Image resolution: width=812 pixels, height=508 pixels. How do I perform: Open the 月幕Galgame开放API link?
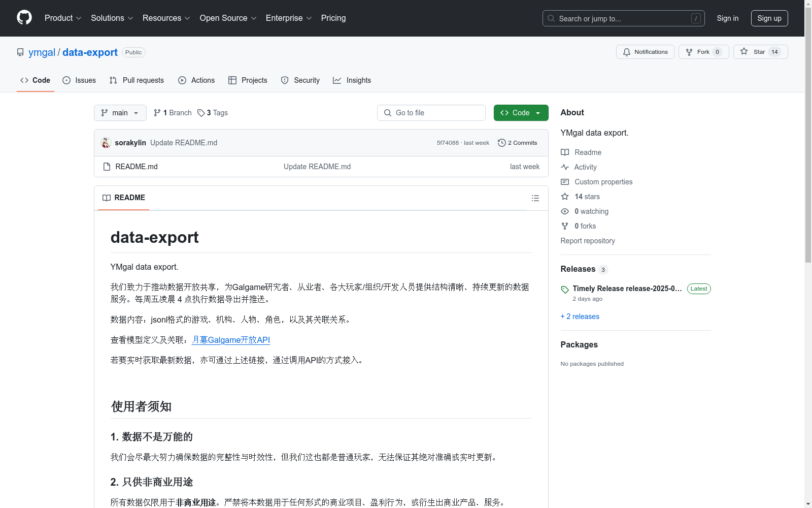point(230,340)
